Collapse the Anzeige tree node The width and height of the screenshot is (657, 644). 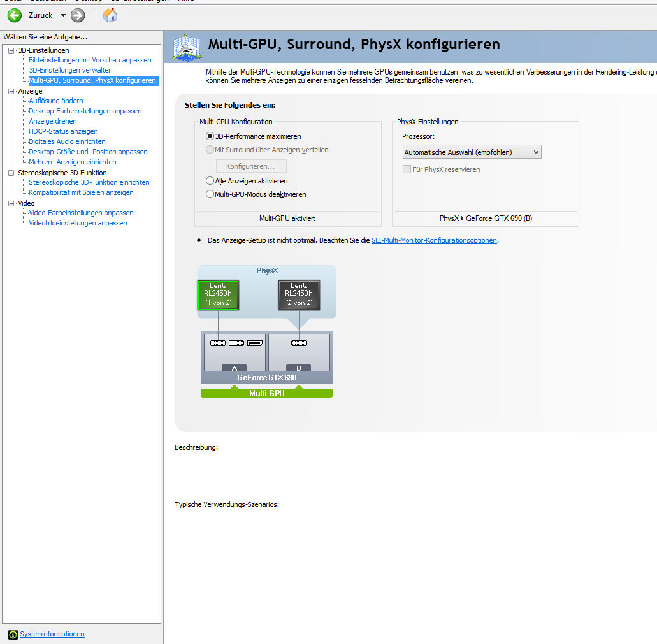tap(11, 91)
